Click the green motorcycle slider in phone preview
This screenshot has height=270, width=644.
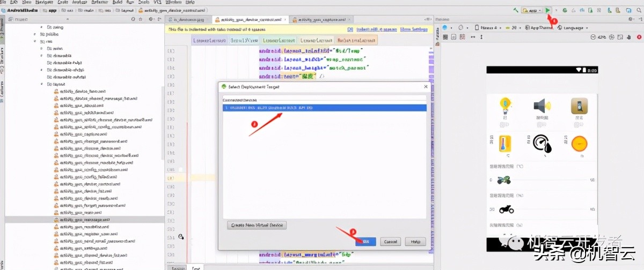[x=504, y=180]
